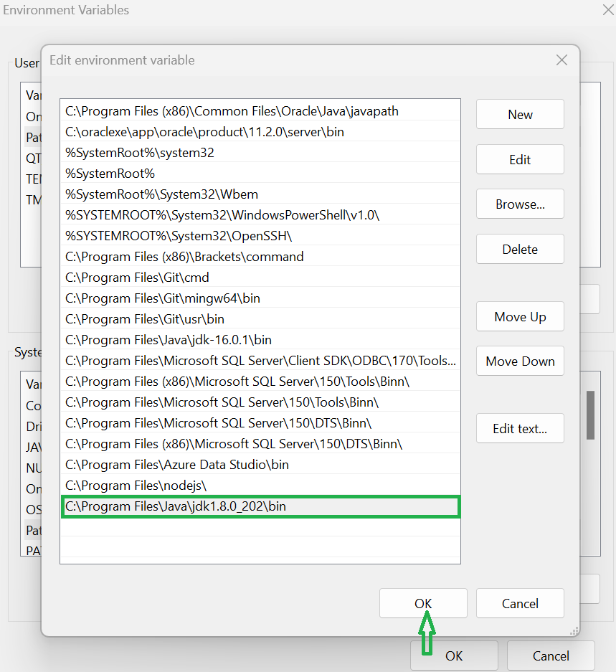
Task: Select the oraclexe server\bin path entry
Action: pos(260,132)
